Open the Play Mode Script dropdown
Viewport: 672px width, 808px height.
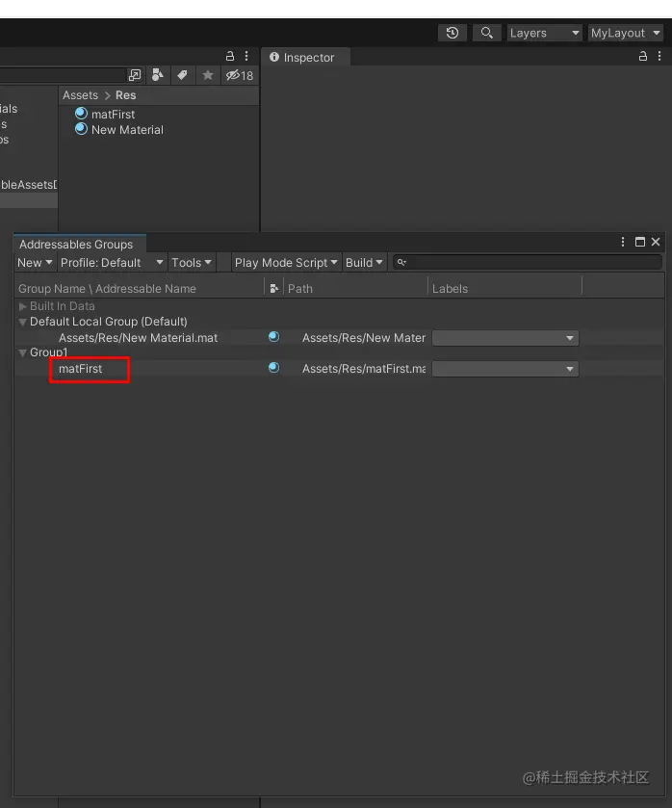click(x=286, y=263)
